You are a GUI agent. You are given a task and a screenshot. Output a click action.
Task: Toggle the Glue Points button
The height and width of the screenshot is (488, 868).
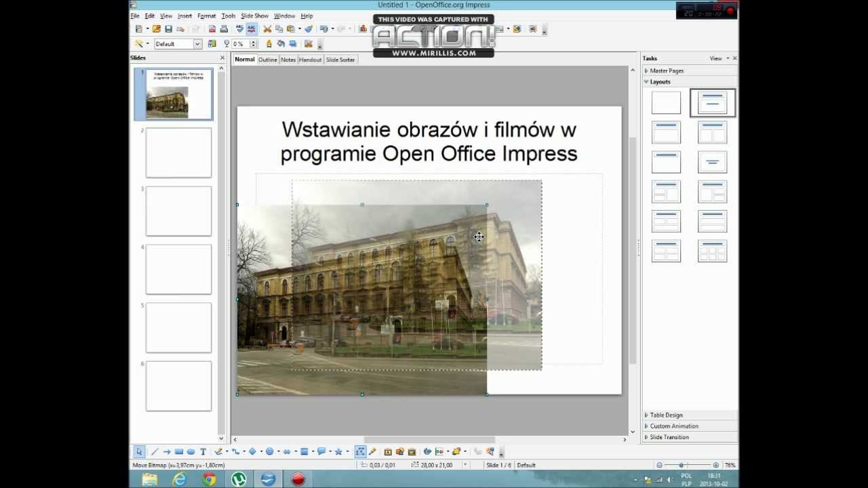pyautogui.click(x=372, y=451)
